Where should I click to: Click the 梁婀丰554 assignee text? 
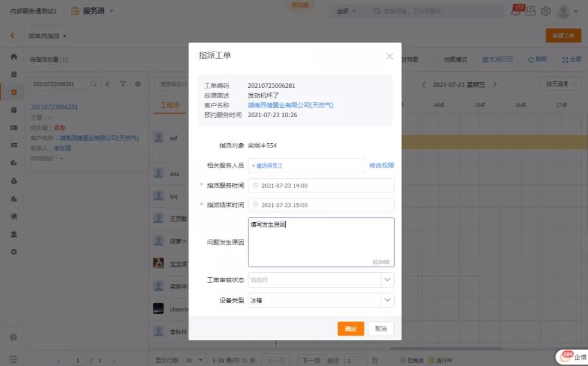262,145
